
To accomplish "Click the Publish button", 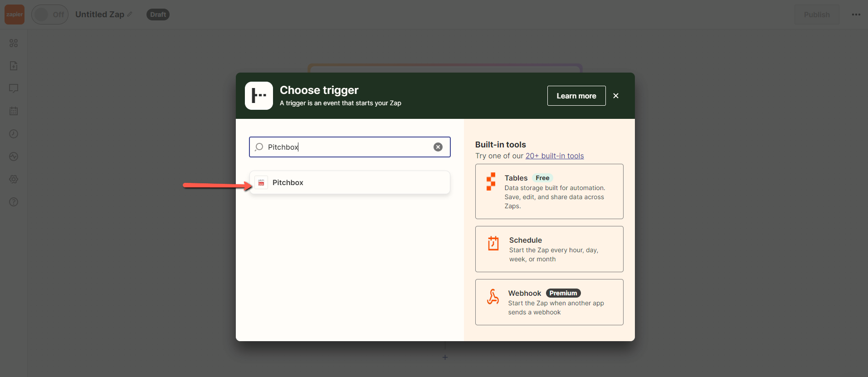I will [x=817, y=15].
